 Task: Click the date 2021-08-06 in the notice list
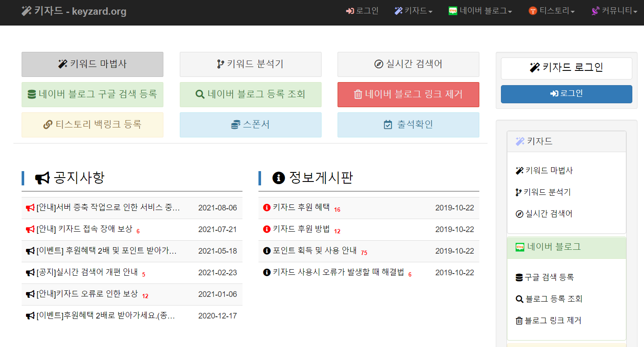pyautogui.click(x=217, y=208)
